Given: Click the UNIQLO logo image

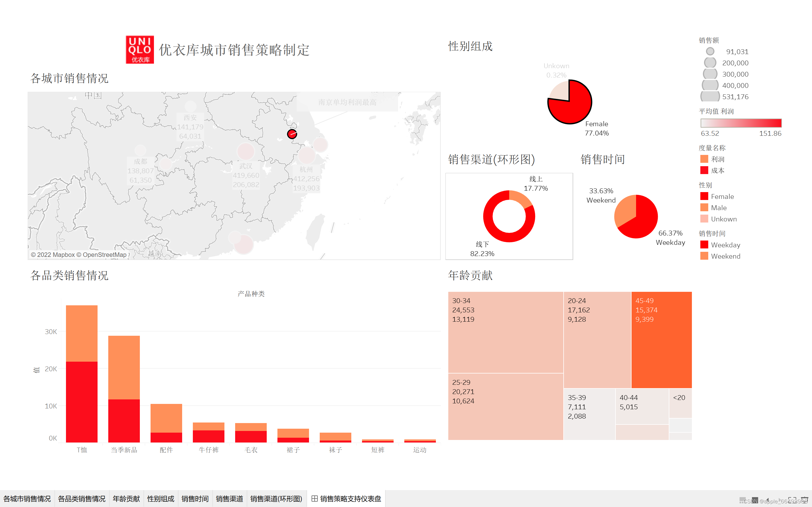Looking at the screenshot, I should coord(140,50).
